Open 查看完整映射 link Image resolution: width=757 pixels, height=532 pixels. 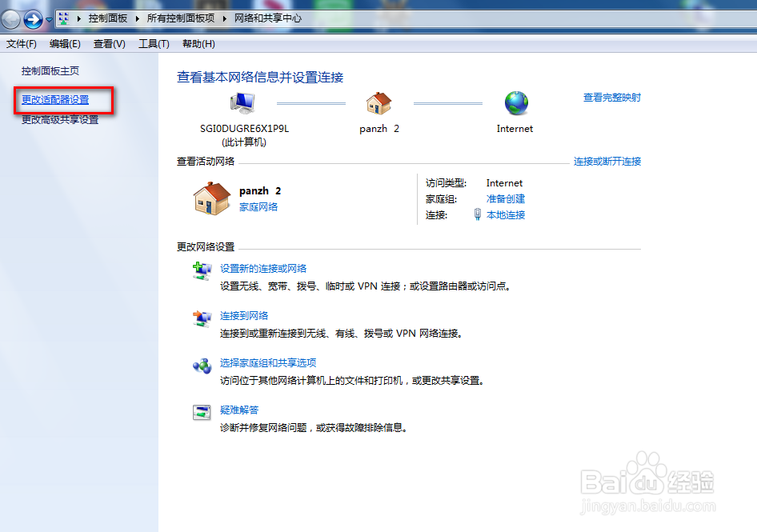pos(611,98)
